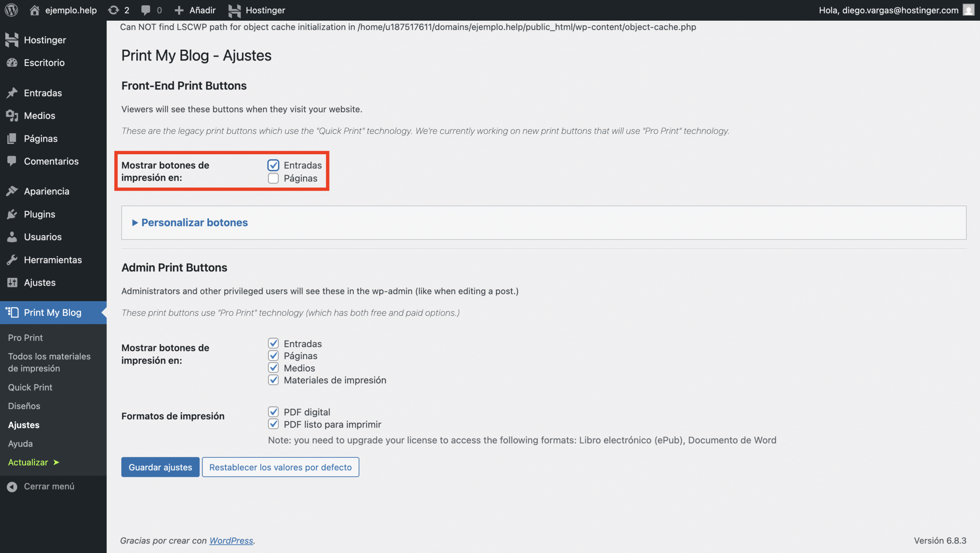The width and height of the screenshot is (980, 553).
Task: Click the Usuarios person icon in sidebar
Action: [x=12, y=237]
